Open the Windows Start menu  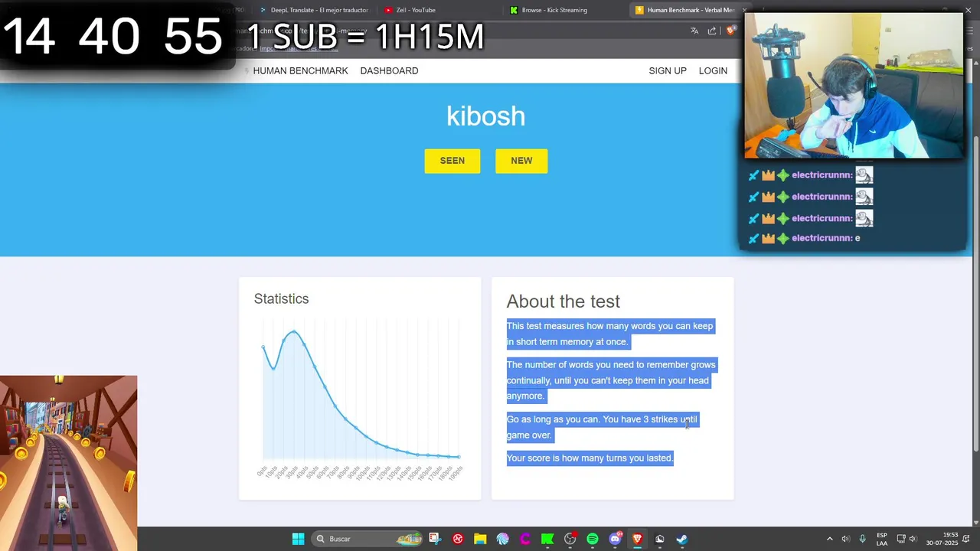pyautogui.click(x=298, y=539)
